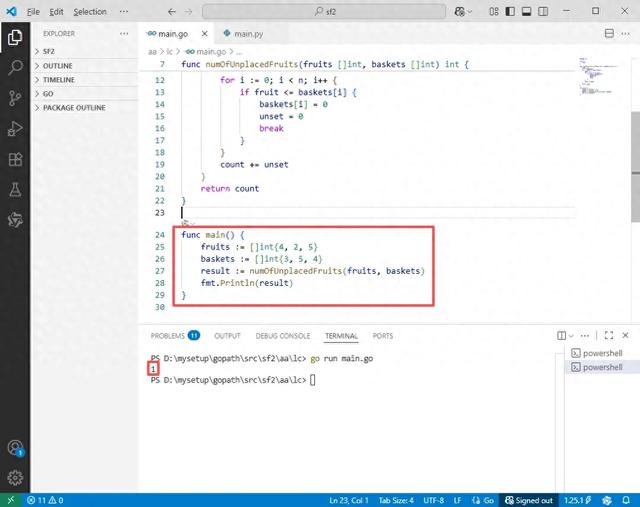This screenshot has width=640, height=507.
Task: Click the editor vertical scrollbar
Action: (635, 167)
